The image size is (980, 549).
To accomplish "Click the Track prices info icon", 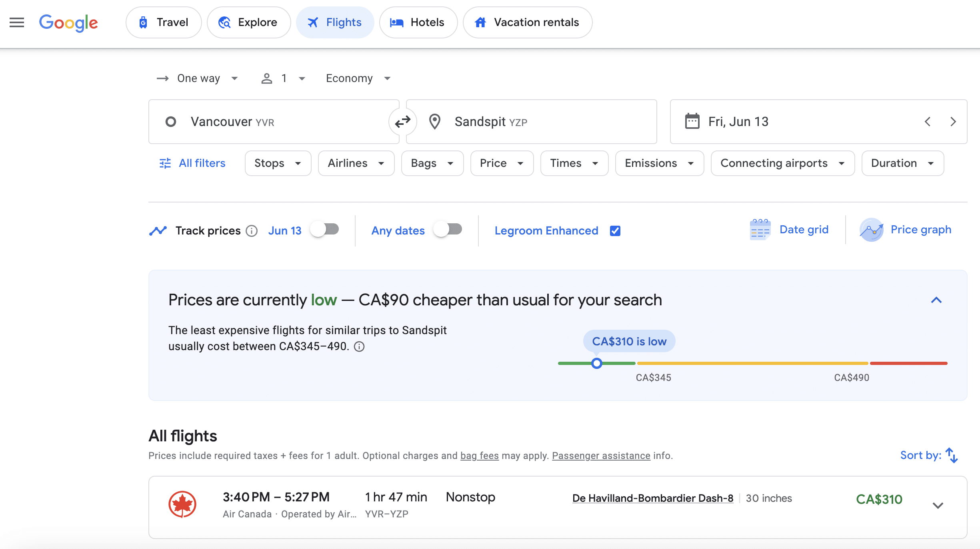I will [x=252, y=231].
